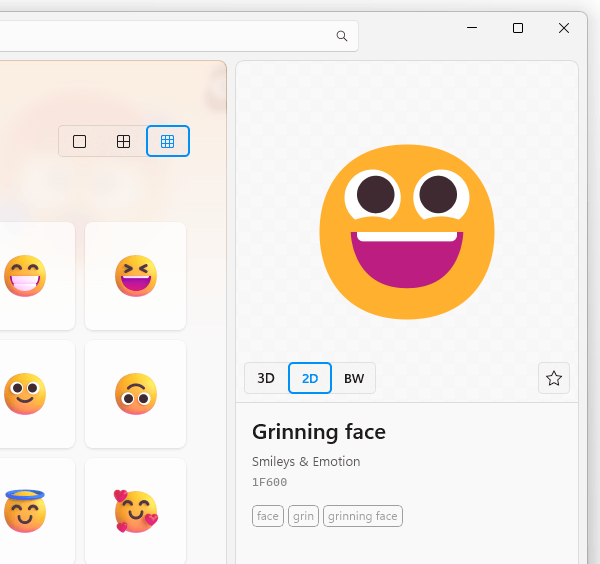Add Grinning face to favorites with star
The height and width of the screenshot is (564, 600).
[x=554, y=378]
